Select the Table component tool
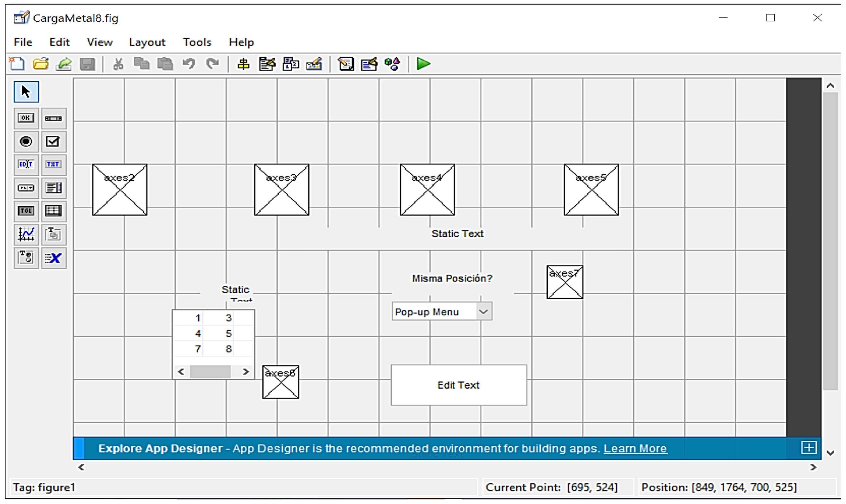Image resolution: width=846 pixels, height=504 pixels. pyautogui.click(x=54, y=211)
